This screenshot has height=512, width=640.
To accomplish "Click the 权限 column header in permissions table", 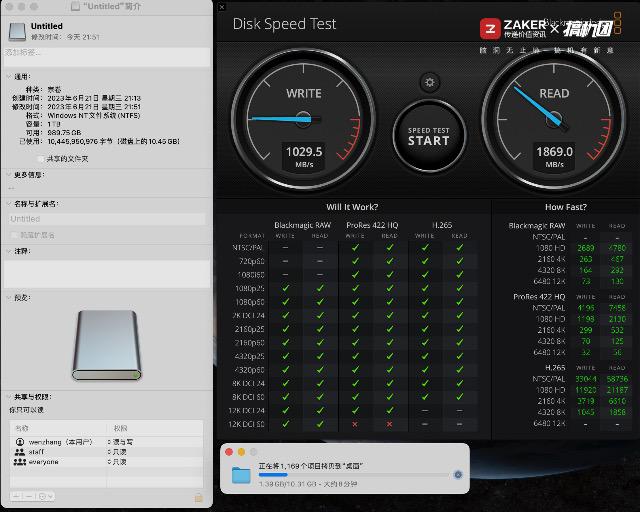I will coord(120,428).
